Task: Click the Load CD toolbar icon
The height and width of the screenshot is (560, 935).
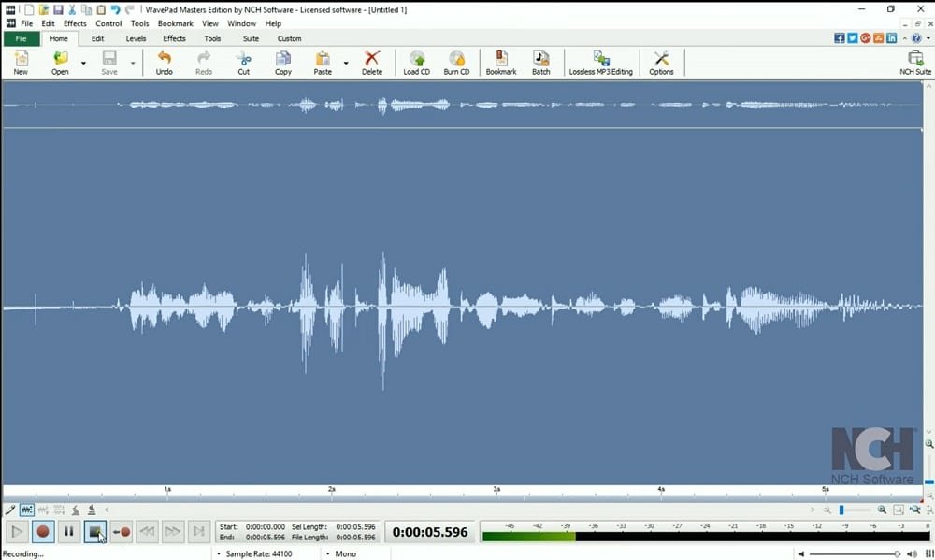Action: [x=416, y=63]
